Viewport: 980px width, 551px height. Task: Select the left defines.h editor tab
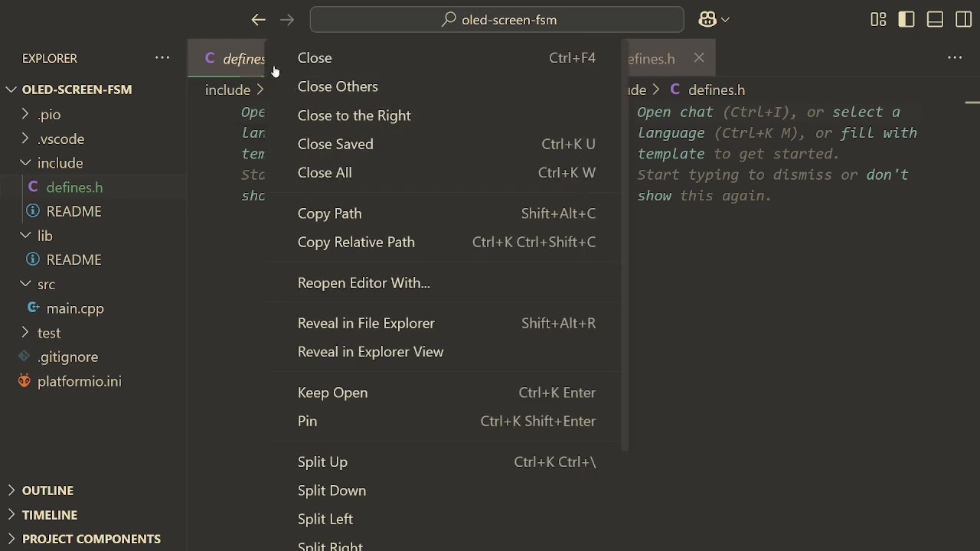(227, 59)
